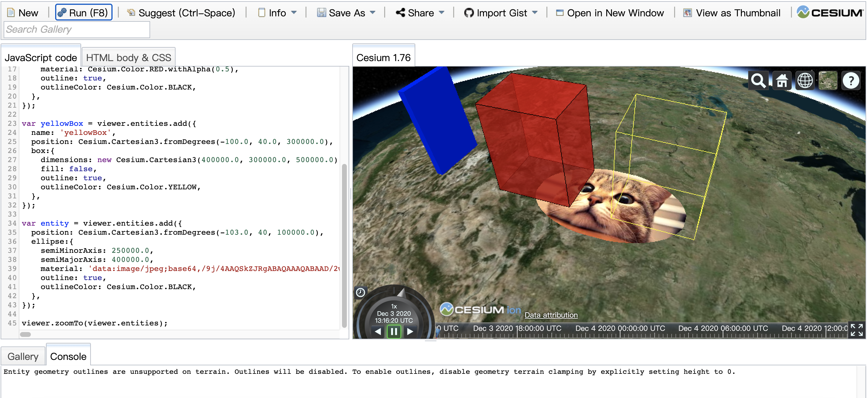868x398 pixels.
Task: Click the Home view button in viewer
Action: point(781,81)
